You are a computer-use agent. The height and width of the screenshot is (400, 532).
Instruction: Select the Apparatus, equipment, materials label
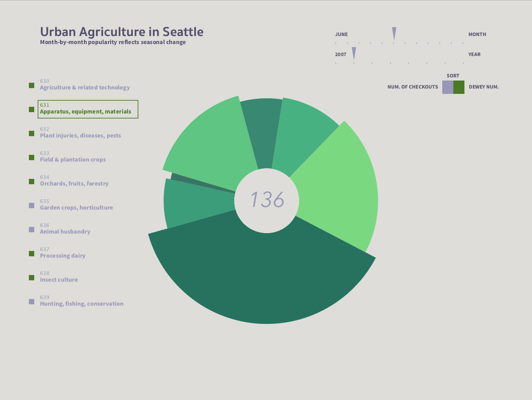pyautogui.click(x=85, y=112)
